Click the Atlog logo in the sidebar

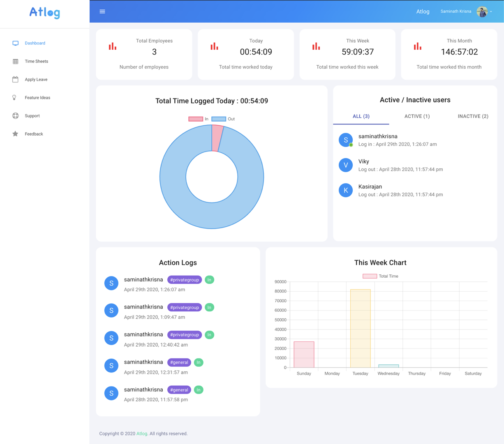pos(45,13)
